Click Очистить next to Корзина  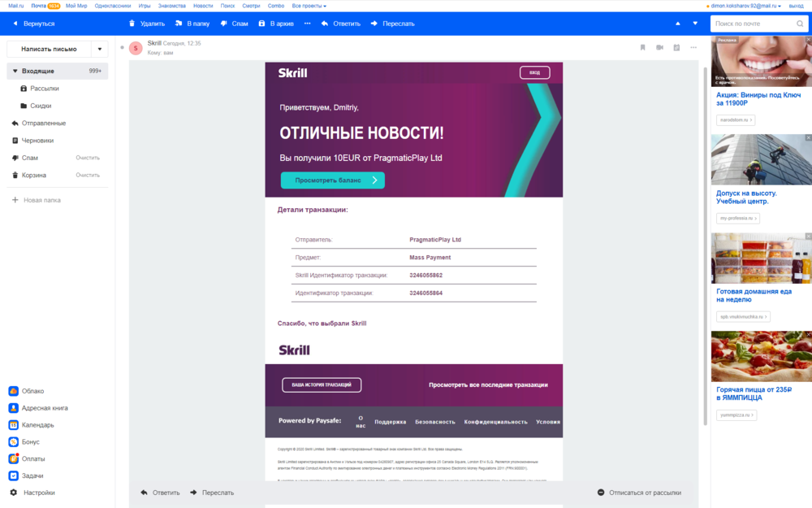click(88, 176)
